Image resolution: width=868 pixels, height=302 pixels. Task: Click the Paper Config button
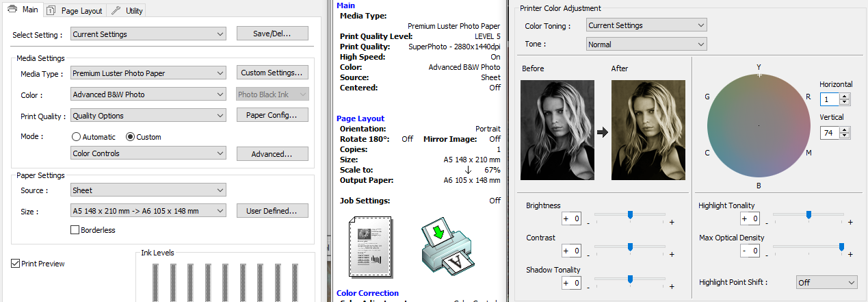click(272, 115)
